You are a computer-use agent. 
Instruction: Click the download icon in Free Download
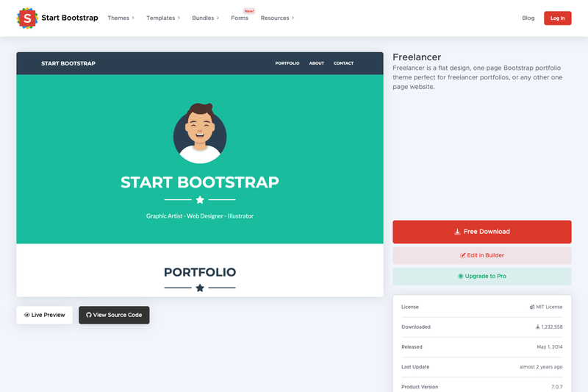click(x=457, y=232)
